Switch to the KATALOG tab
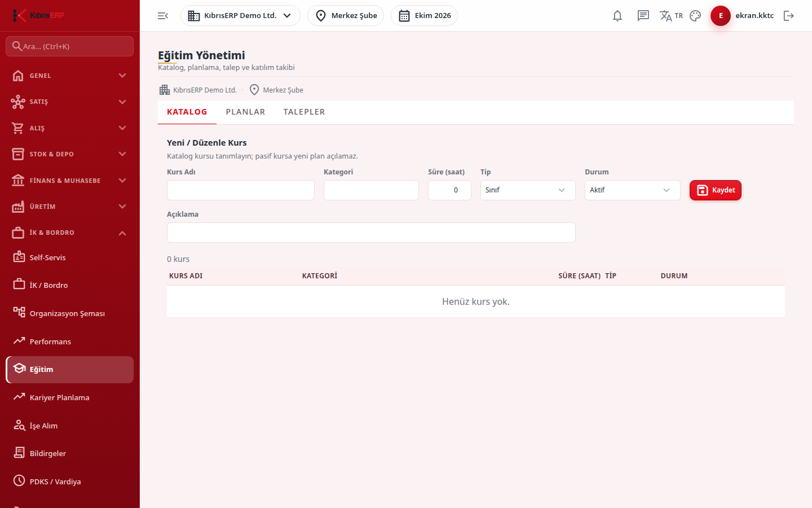Viewport: 812px width, 508px height. tap(187, 112)
